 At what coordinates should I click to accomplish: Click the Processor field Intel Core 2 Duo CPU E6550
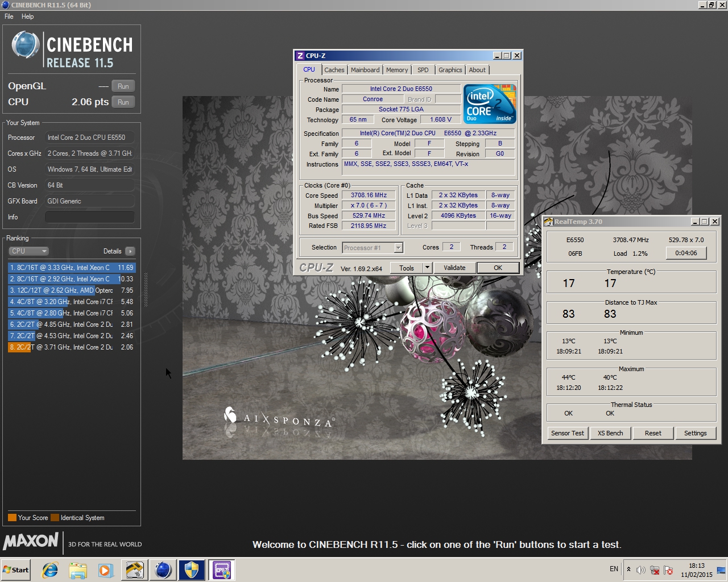pos(90,138)
